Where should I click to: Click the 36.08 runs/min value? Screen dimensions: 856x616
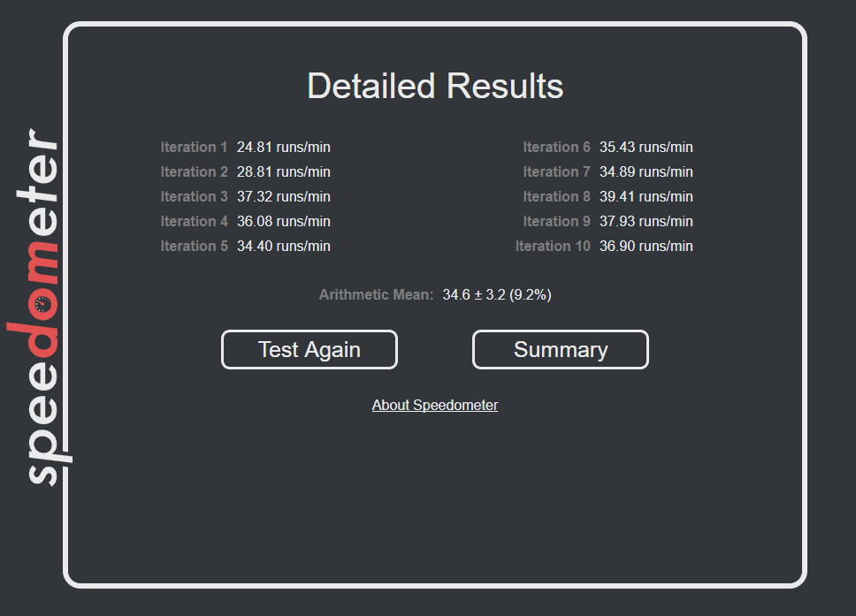point(283,222)
